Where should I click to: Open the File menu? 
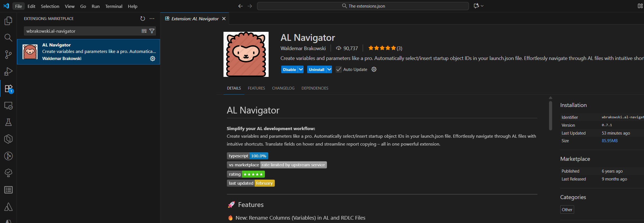(19, 6)
